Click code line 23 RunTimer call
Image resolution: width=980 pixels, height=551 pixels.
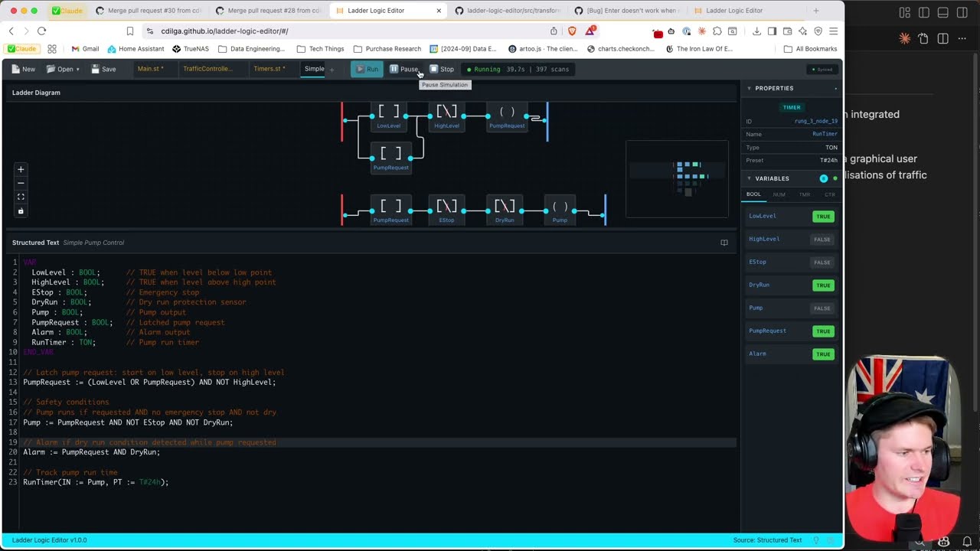point(96,482)
